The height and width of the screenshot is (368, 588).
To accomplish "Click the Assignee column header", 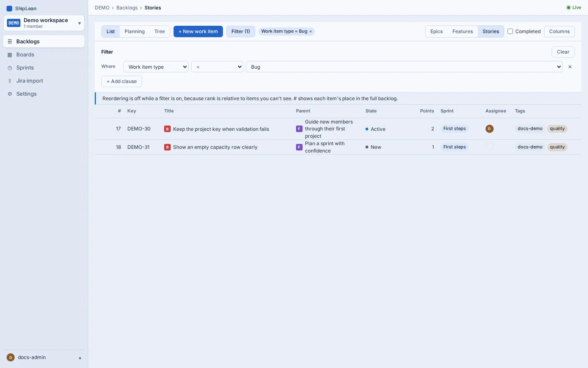I will (x=496, y=111).
